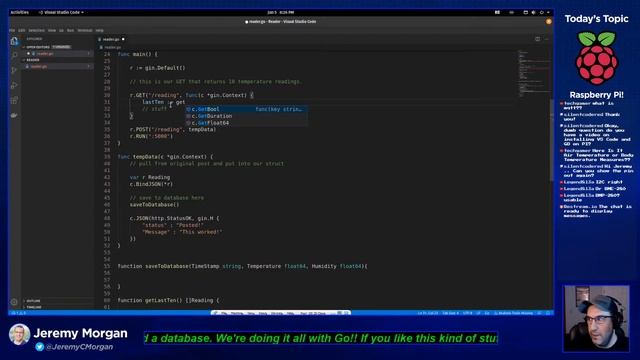Open the Help menu
640x360 pixels.
point(100,30)
